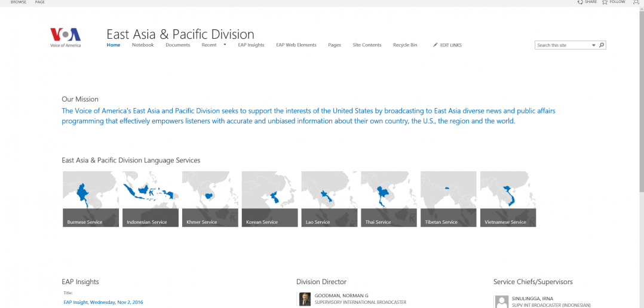
Task: Click the Share icon in top bar
Action: pyautogui.click(x=580, y=2)
